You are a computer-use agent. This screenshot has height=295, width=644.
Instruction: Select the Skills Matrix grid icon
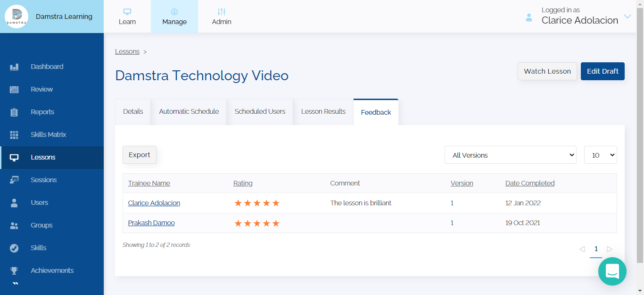[14, 135]
